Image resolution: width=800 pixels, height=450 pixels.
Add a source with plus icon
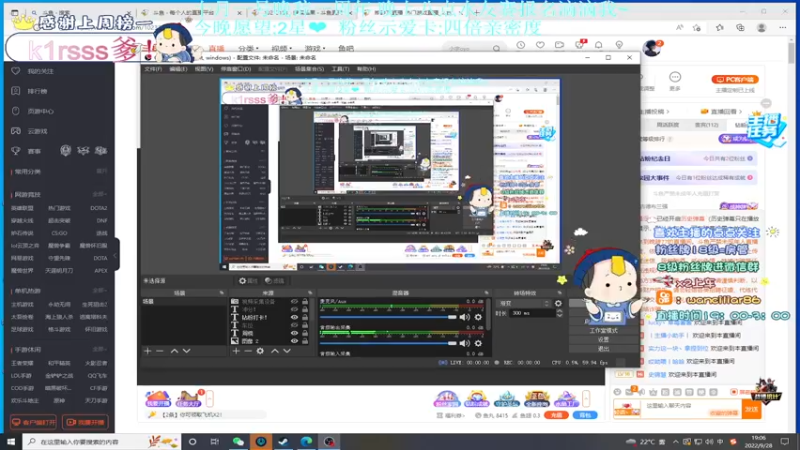236,351
